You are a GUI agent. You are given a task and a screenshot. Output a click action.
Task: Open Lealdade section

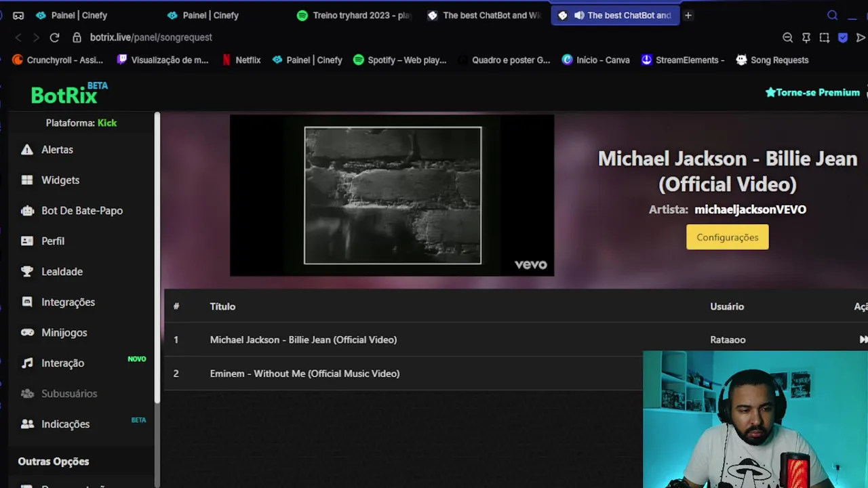point(62,272)
